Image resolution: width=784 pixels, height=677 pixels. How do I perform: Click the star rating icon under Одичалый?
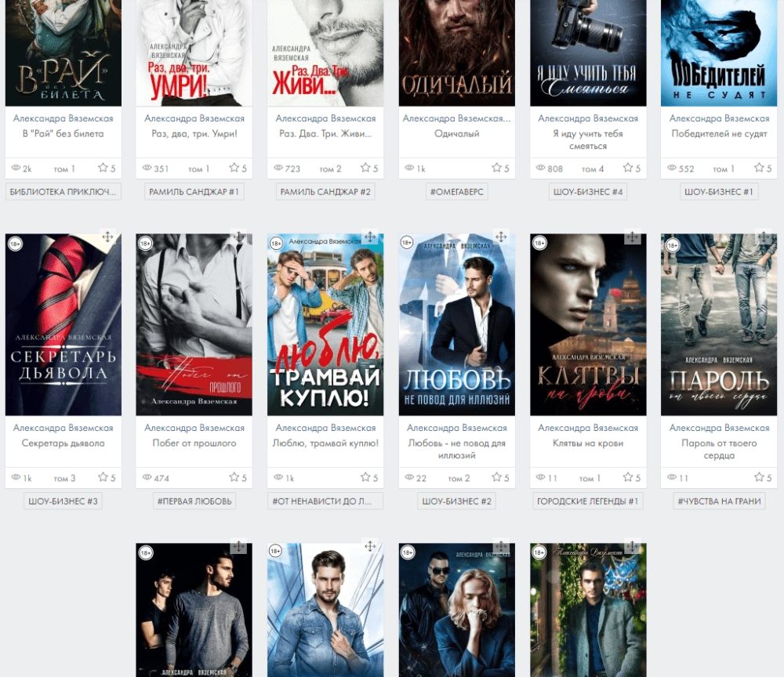[x=496, y=168]
